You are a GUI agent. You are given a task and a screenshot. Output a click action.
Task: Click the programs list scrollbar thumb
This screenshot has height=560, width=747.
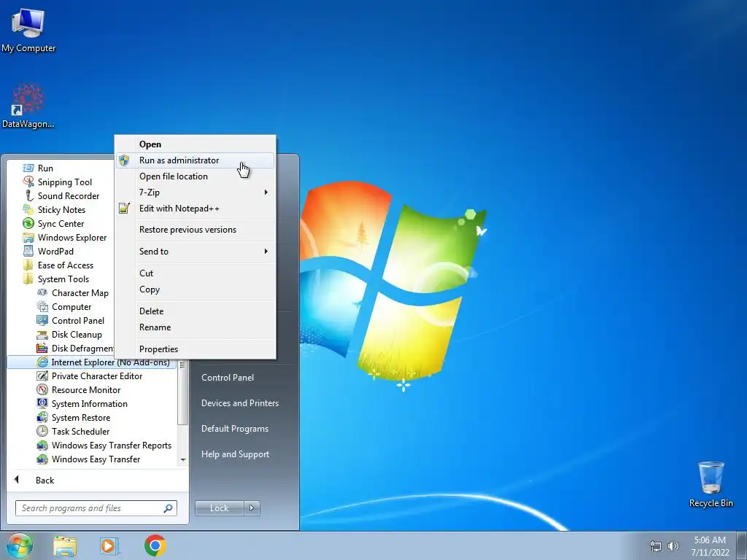click(183, 392)
